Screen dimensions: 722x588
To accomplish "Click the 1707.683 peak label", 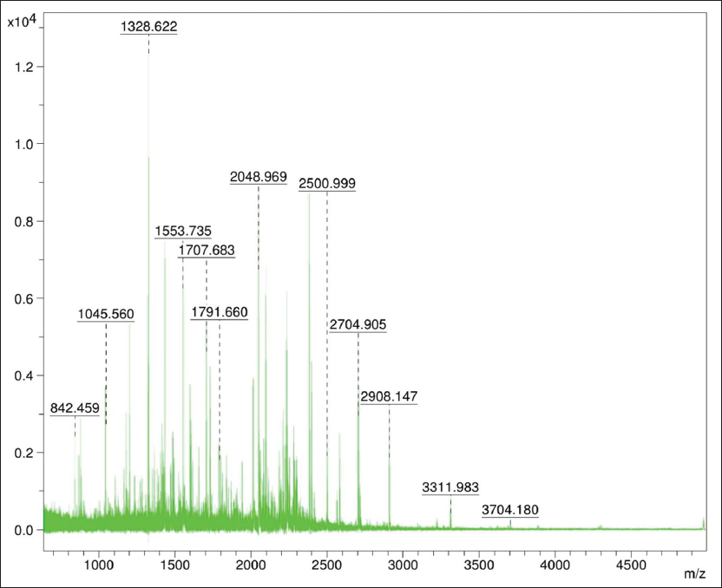I will (x=206, y=251).
